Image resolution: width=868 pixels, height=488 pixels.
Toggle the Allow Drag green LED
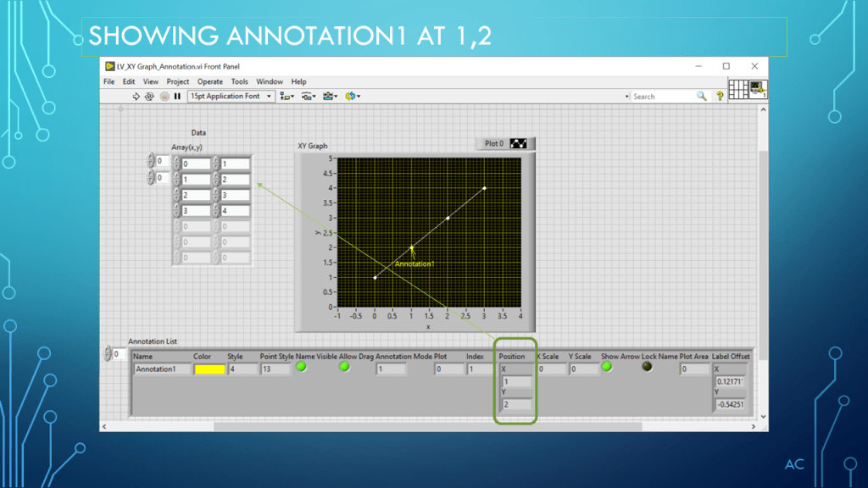344,367
